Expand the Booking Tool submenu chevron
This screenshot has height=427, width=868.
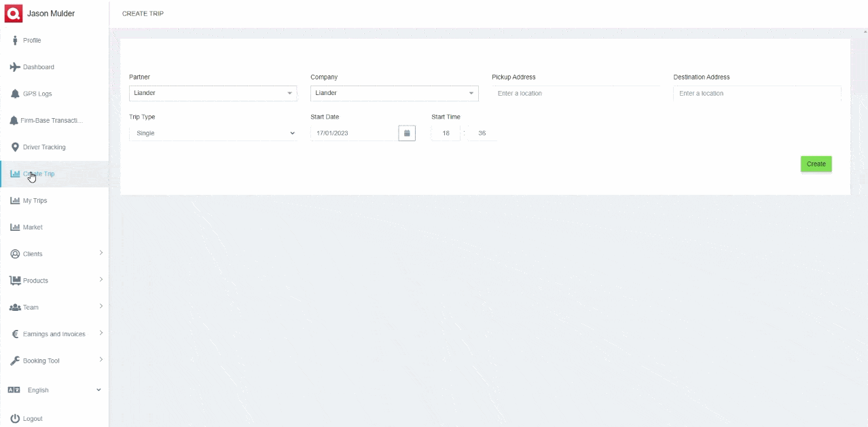click(101, 359)
